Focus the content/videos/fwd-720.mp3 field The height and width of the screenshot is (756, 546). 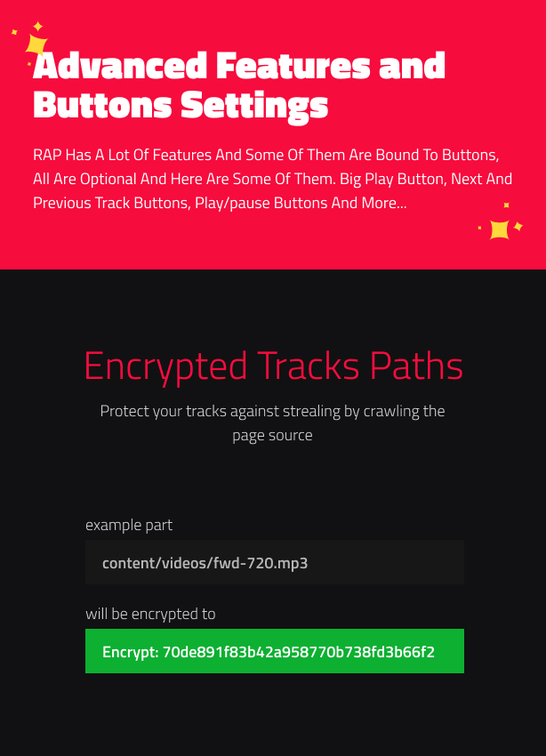pyautogui.click(x=275, y=562)
